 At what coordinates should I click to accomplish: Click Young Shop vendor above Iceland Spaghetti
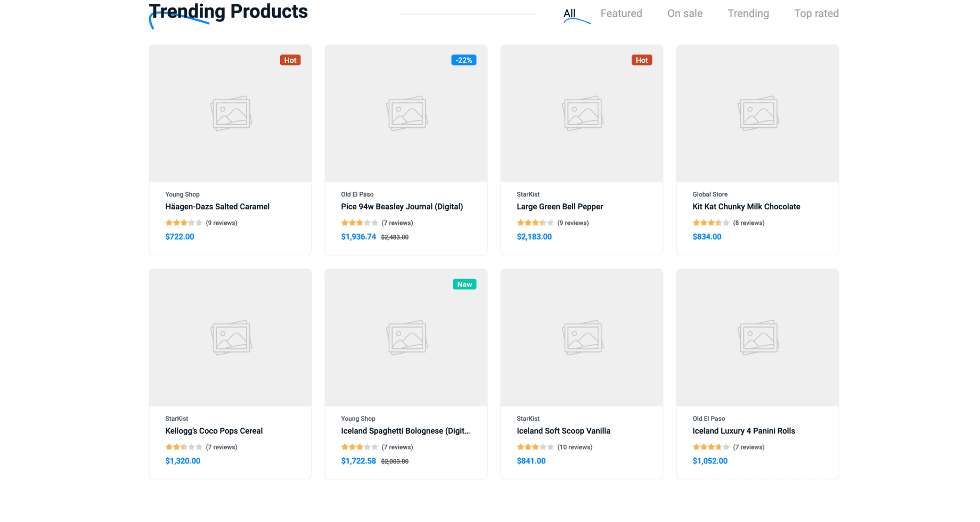(358, 419)
